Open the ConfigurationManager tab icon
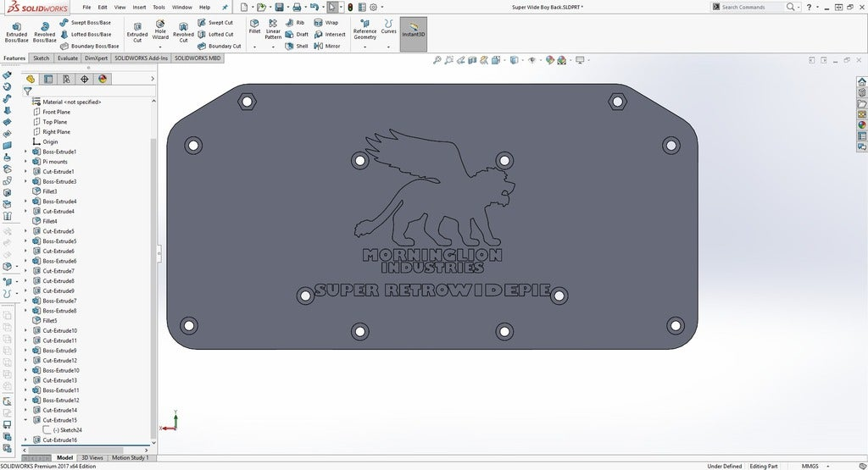The width and height of the screenshot is (868, 470). pos(66,79)
